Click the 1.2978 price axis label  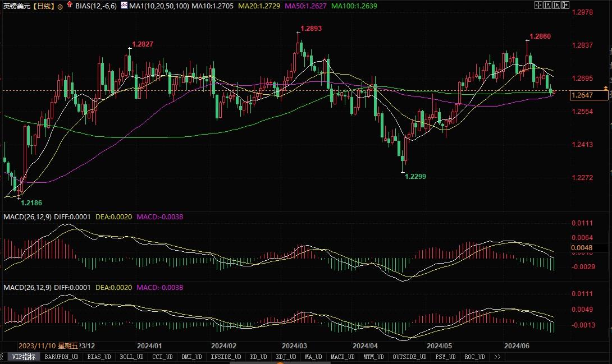582,12
